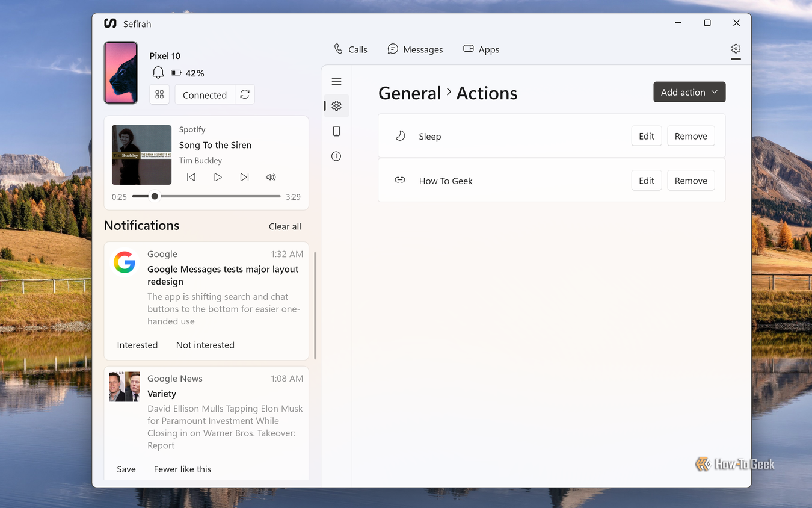Open Devices settings phone icon in sidebar
This screenshot has width=812, height=508.
tap(336, 131)
